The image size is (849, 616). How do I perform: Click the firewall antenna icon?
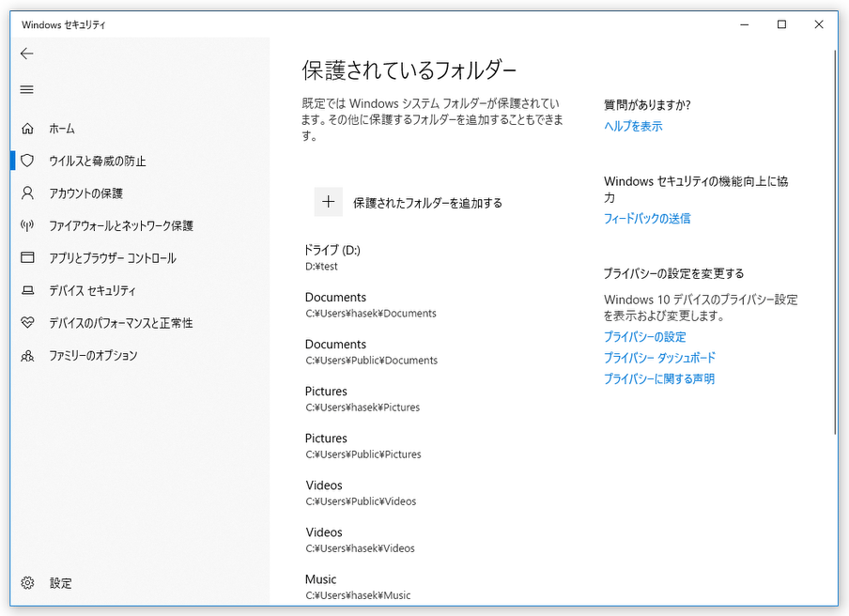point(27,225)
